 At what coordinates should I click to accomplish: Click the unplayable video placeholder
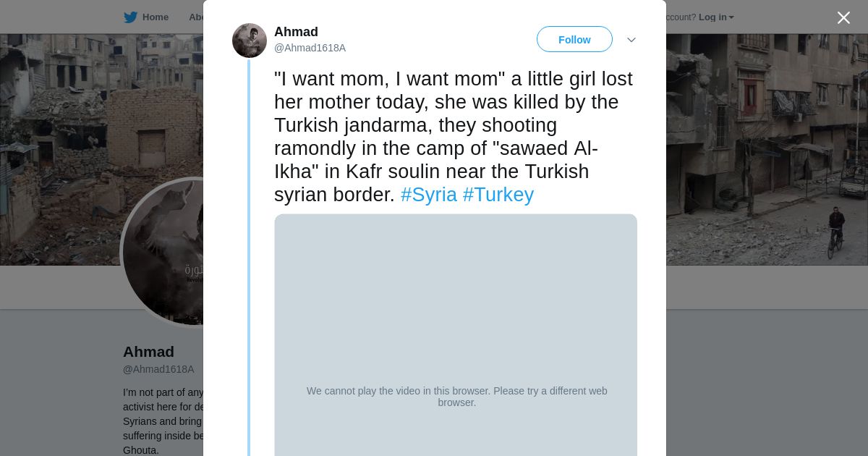coord(456,333)
